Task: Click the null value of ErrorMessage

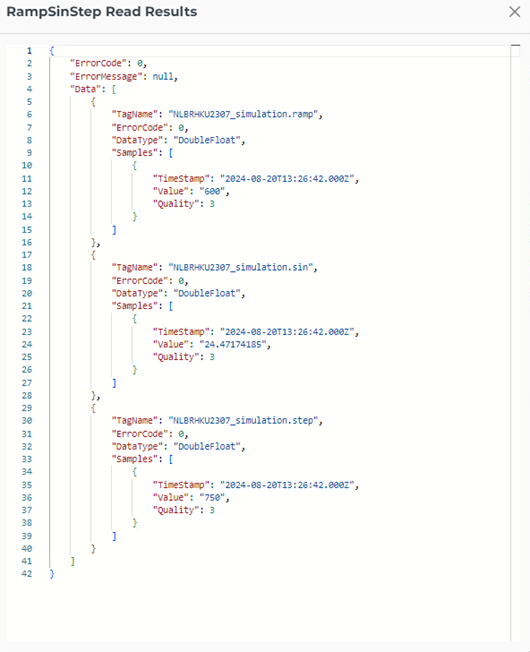Action: click(163, 77)
